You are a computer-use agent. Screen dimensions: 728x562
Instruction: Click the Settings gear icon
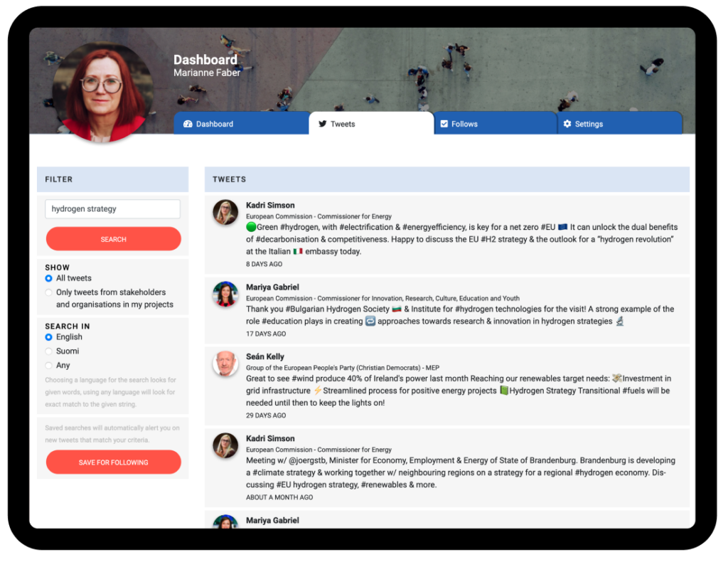click(567, 124)
